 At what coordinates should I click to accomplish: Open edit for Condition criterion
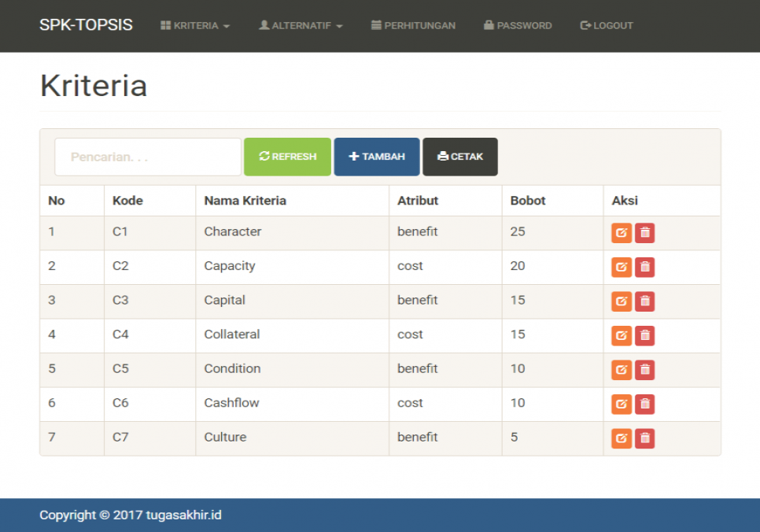coord(622,370)
